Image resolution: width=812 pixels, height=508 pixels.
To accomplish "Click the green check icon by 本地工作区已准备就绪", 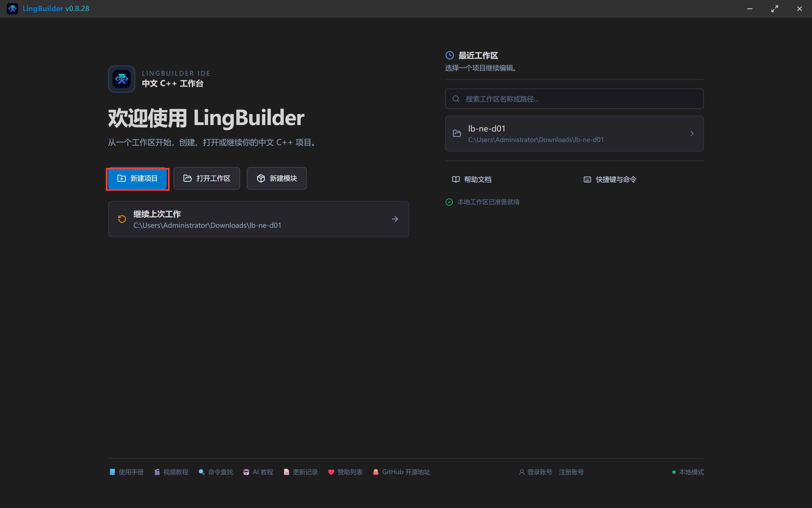I will click(x=449, y=202).
